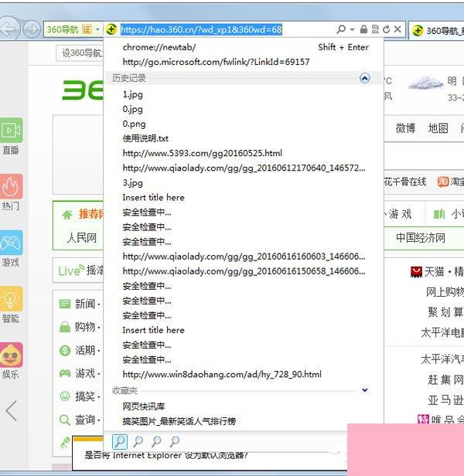464x476 pixels.
Task: Click the browser Forward arrow button
Action: coord(32,29)
